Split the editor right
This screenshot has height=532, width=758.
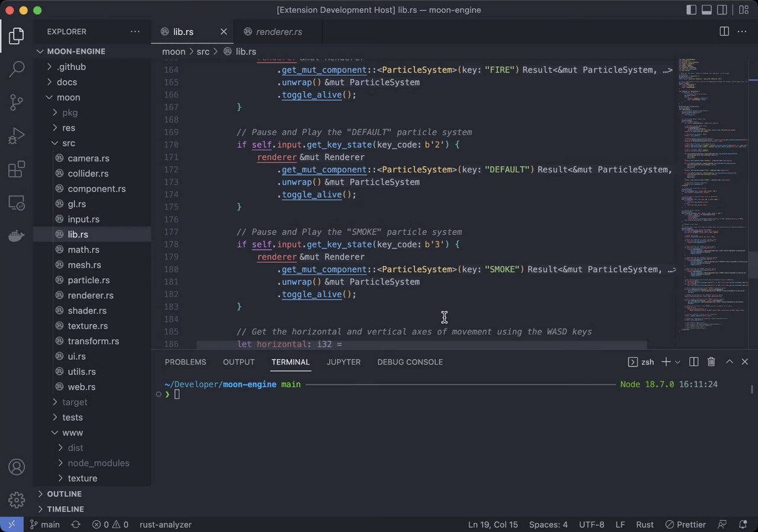[724, 31]
